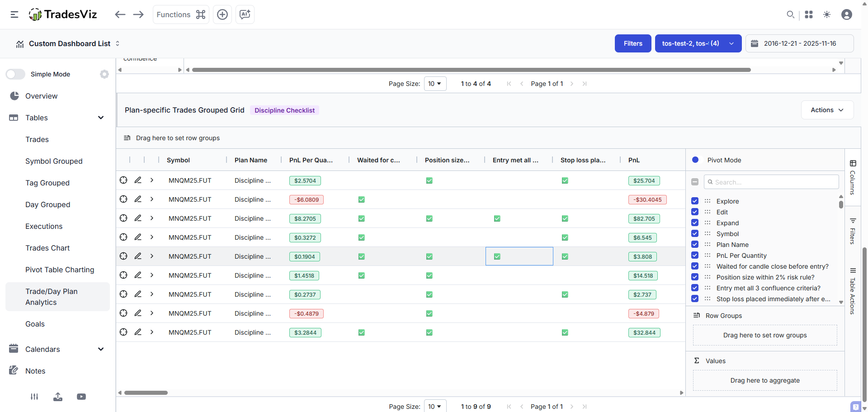The image size is (868, 412).
Task: Click the AI chat assistant icon
Action: click(x=245, y=14)
